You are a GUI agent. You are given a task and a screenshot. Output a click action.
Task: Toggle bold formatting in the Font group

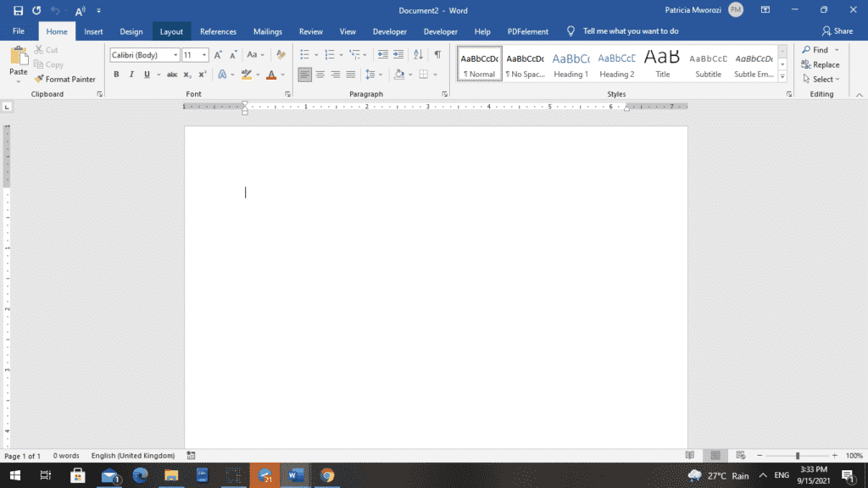(x=116, y=75)
